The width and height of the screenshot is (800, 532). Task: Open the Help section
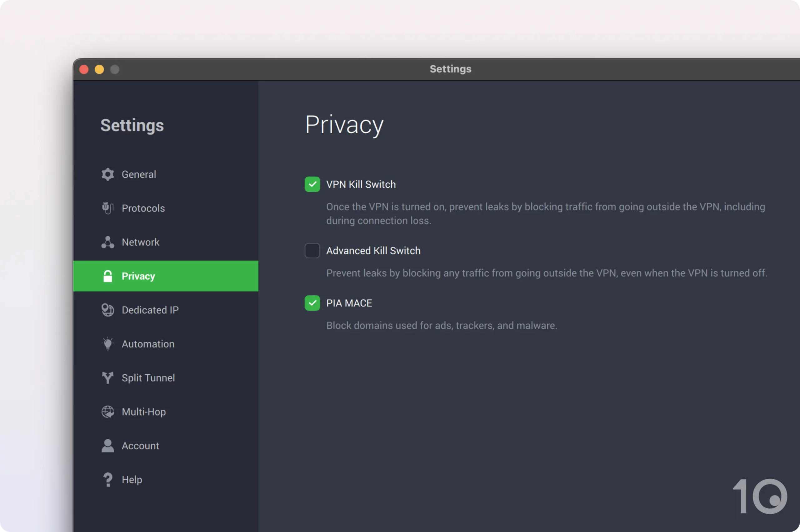tap(165, 480)
